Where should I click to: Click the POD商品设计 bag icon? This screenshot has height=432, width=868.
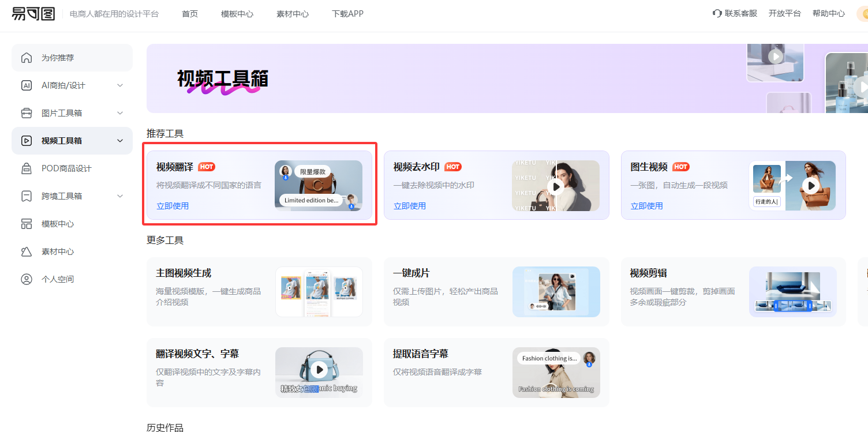tap(27, 168)
